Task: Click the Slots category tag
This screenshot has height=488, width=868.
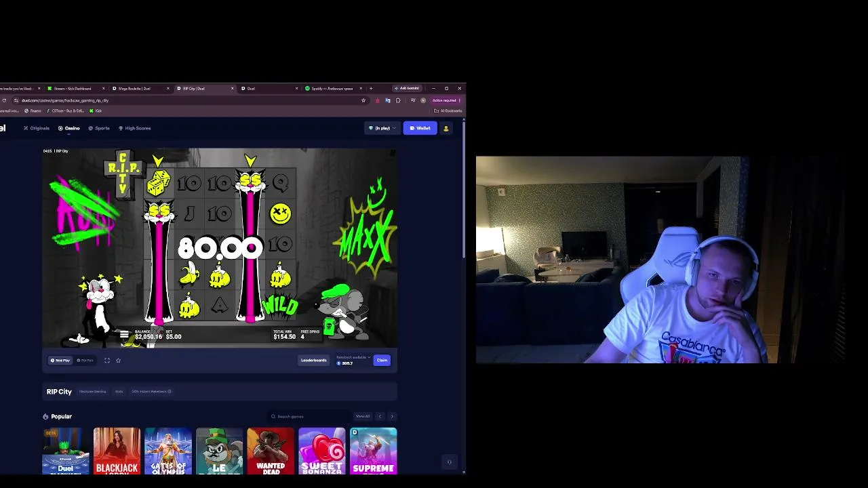Action: [x=119, y=392]
